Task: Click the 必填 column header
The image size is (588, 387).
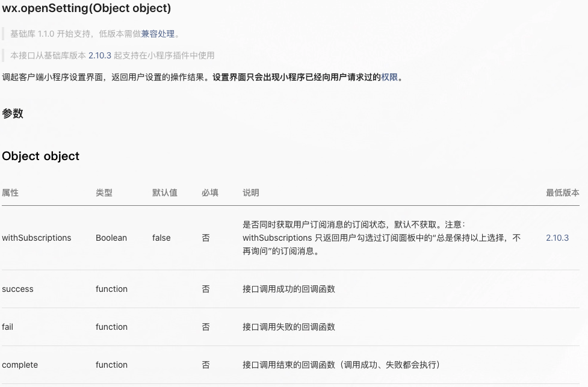Action: pyautogui.click(x=209, y=193)
